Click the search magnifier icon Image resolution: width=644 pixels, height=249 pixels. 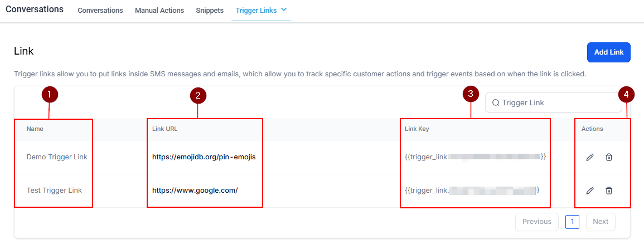[x=495, y=102]
